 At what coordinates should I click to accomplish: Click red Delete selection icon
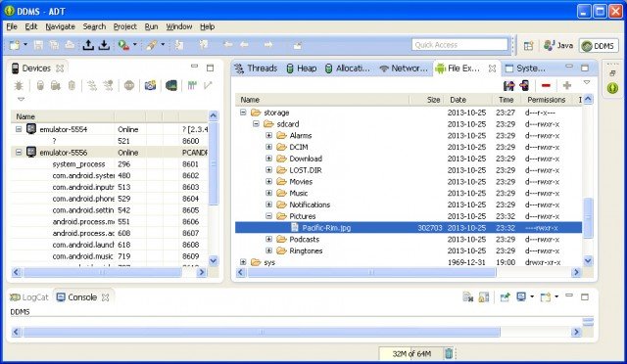[x=546, y=85]
